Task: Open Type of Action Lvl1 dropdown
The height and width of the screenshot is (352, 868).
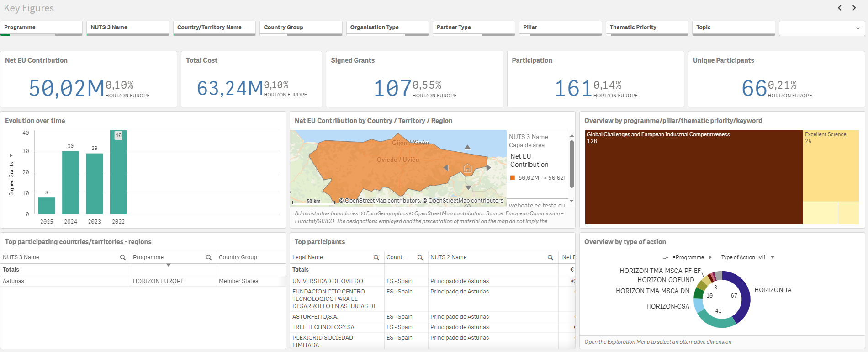Action: [773, 257]
